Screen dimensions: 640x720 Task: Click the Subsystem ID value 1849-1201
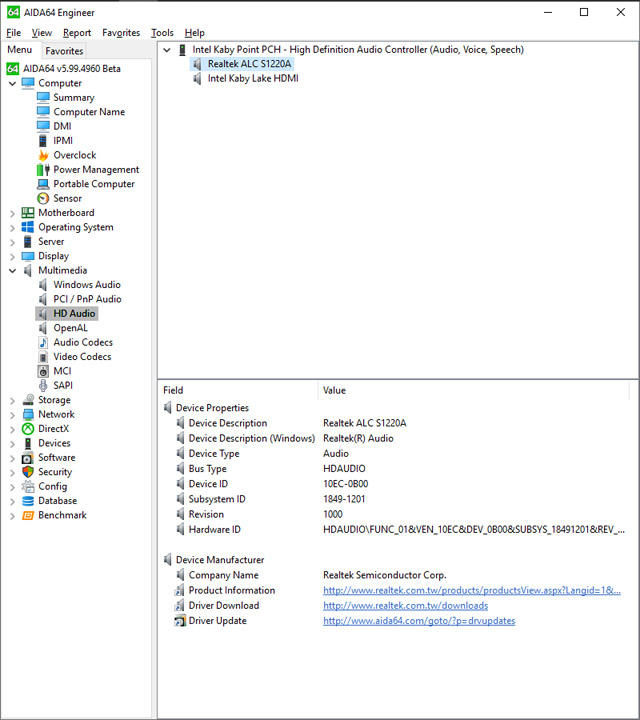pyautogui.click(x=344, y=499)
